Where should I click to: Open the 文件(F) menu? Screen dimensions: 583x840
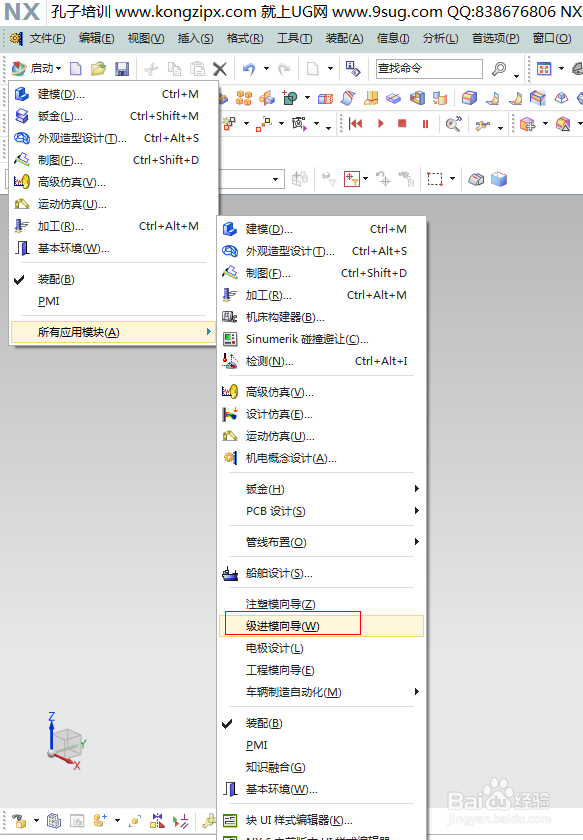[x=47, y=38]
